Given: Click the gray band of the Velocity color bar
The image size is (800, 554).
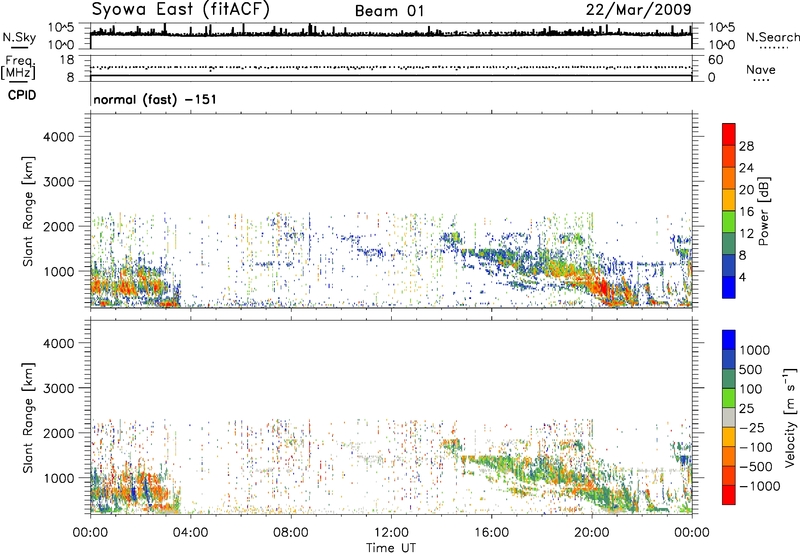Looking at the screenshot, I should (729, 417).
